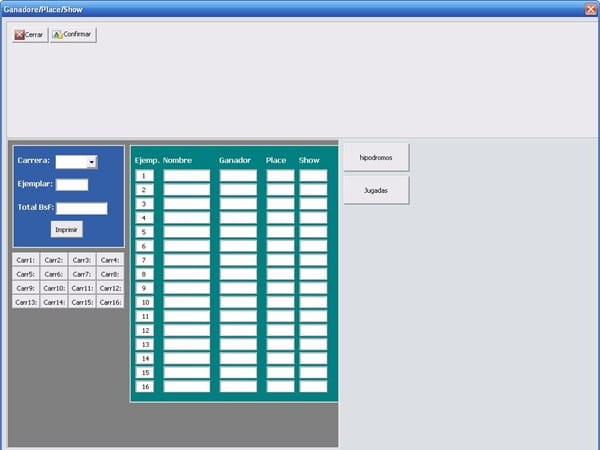
Task: Click the Nombre field for ejemplar 1
Action: [187, 176]
